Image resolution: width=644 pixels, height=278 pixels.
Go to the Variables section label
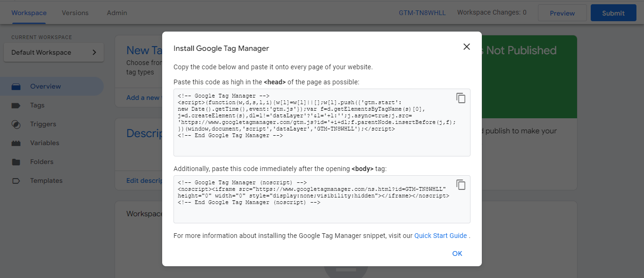[45, 143]
